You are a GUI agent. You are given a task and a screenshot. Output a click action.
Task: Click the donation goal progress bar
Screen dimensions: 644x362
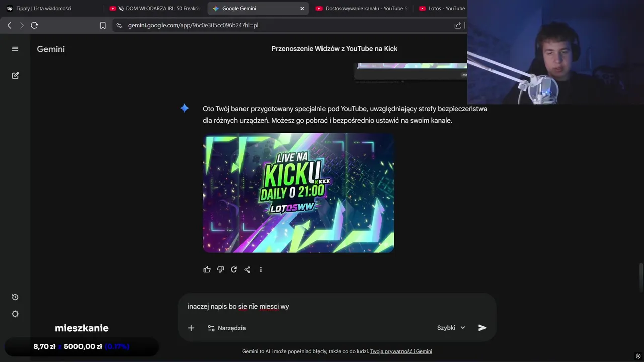(x=82, y=346)
